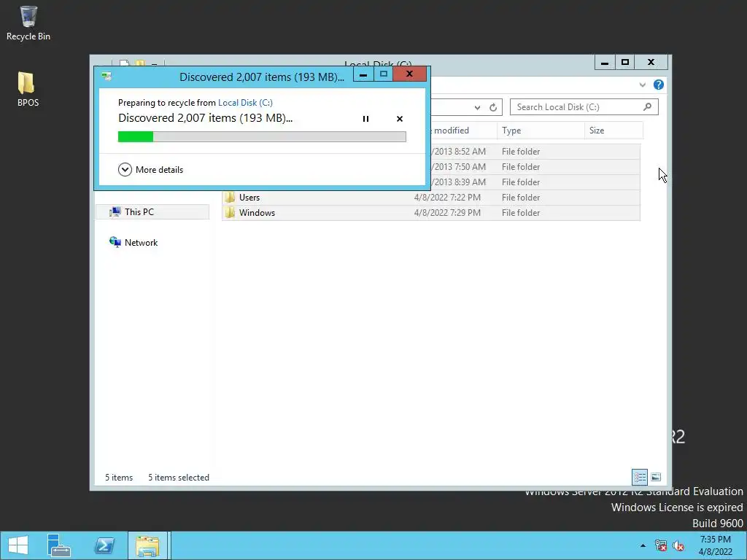The width and height of the screenshot is (747, 560).
Task: Open the taskbar clock showing 7:35 PM
Action: click(715, 545)
